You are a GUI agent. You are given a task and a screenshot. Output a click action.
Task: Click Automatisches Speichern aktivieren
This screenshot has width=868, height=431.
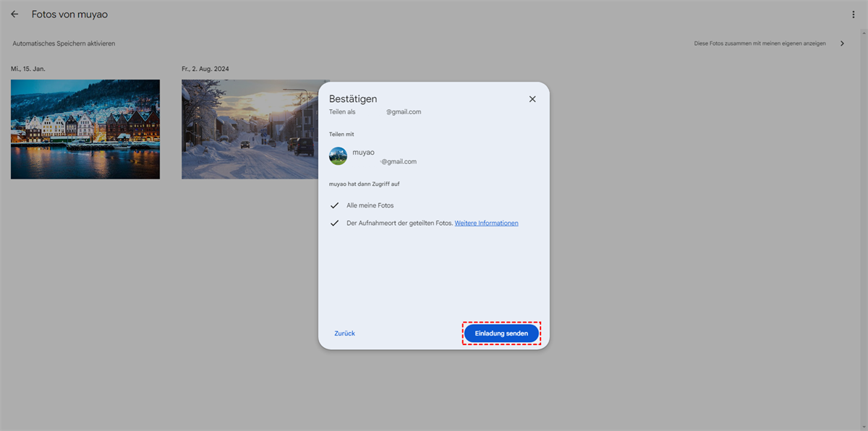pos(64,43)
